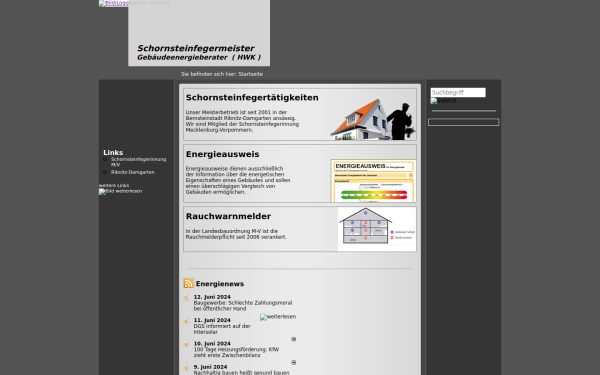
Task: Click the orange RSS feed icon beside Energienews
Action: (188, 283)
